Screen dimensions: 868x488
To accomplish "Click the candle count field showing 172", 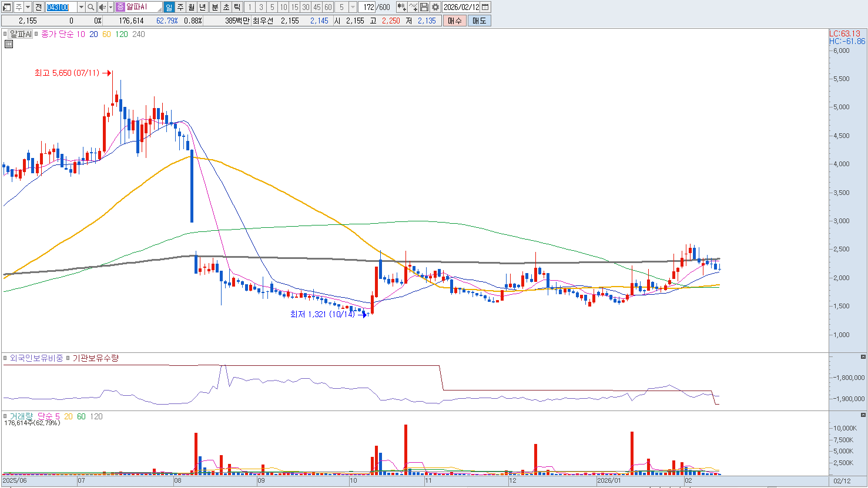I will [368, 7].
